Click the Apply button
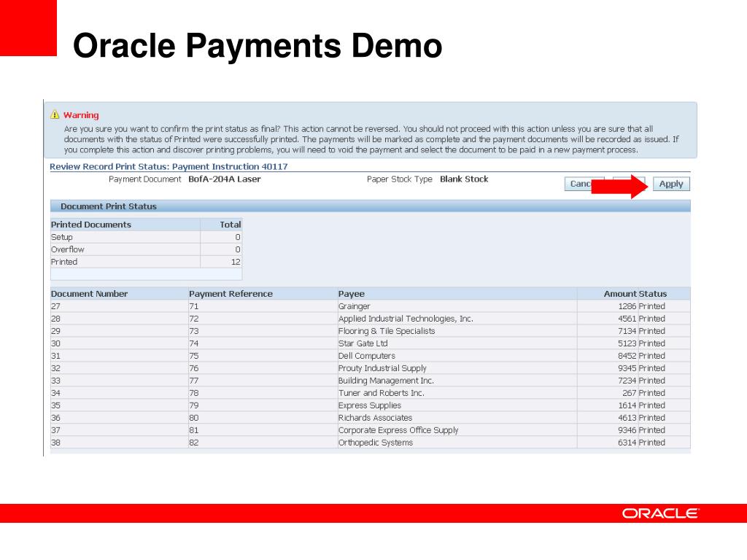Screen dimensions: 747x560 671,184
